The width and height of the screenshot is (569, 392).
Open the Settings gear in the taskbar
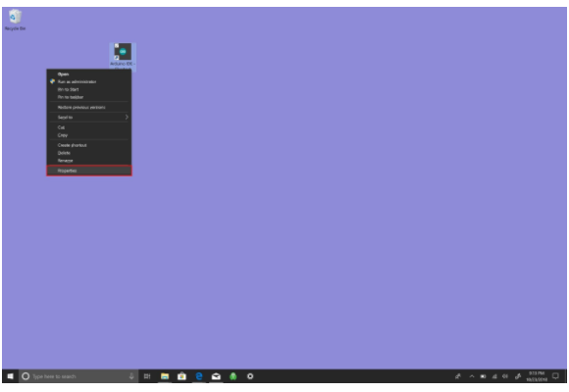tap(250, 376)
